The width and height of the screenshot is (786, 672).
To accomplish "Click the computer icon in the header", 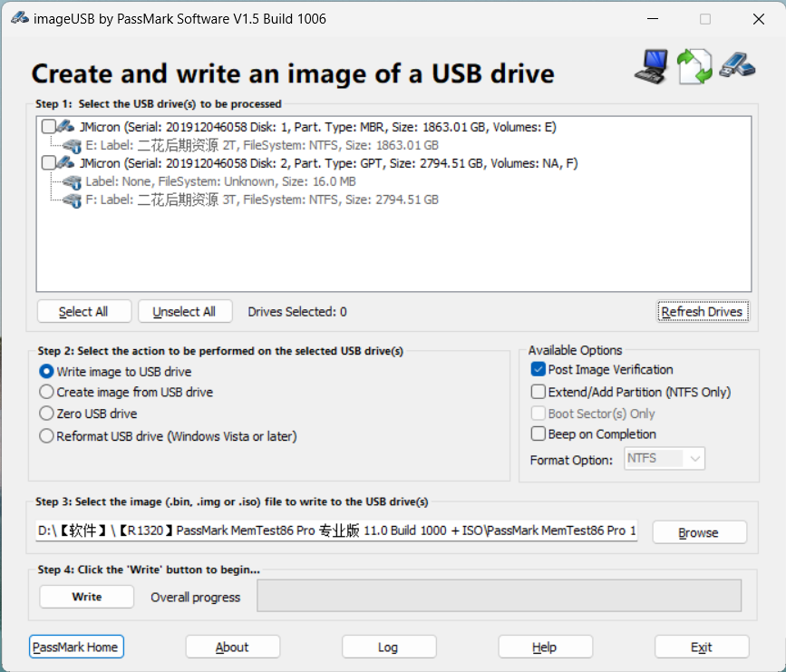I will point(650,65).
